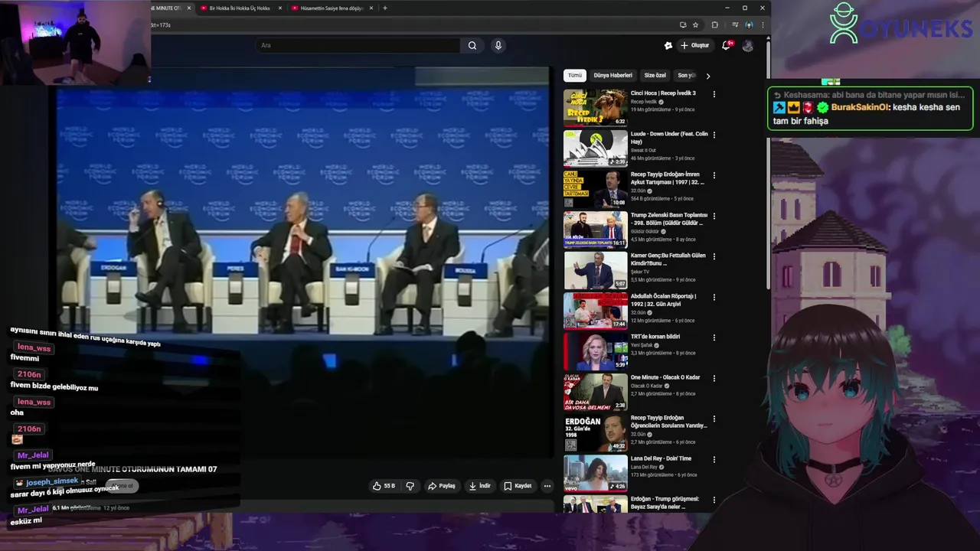Select the 'Son yüklenenler' filter chip
This screenshot has height=551, width=980.
coord(686,76)
